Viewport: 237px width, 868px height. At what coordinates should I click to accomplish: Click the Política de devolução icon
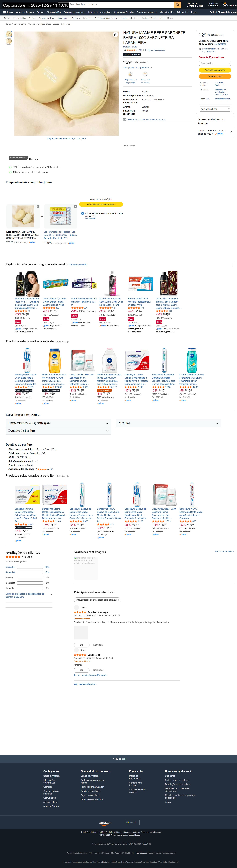145,74
